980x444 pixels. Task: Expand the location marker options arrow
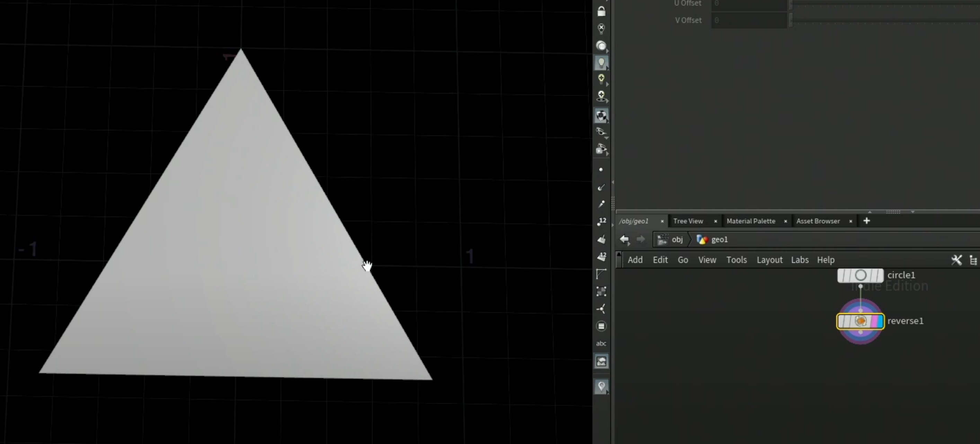tap(607, 393)
